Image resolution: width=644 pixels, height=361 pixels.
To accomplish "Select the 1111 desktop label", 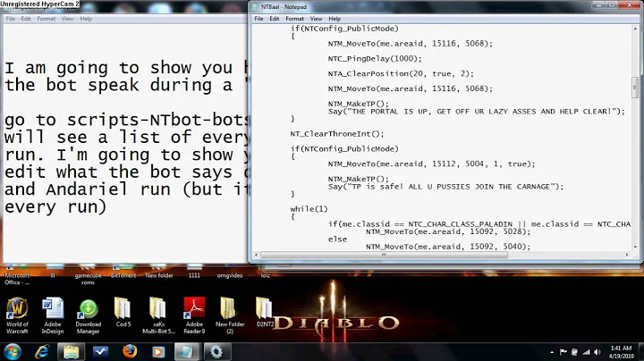I will [x=194, y=276].
